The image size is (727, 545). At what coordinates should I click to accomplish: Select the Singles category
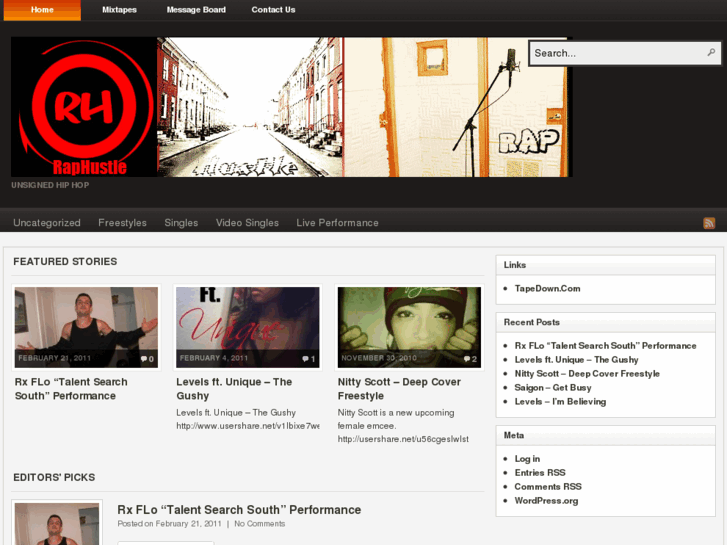181,223
